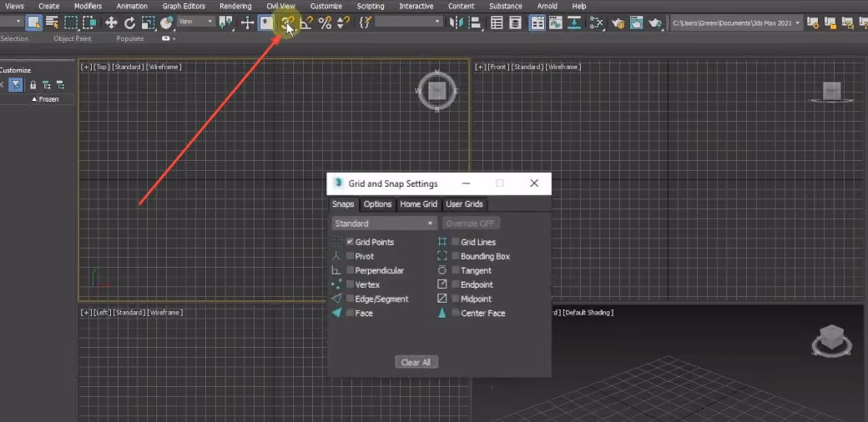The height and width of the screenshot is (422, 868).
Task: Open the Standard snap type dropdown
Action: coord(384,224)
